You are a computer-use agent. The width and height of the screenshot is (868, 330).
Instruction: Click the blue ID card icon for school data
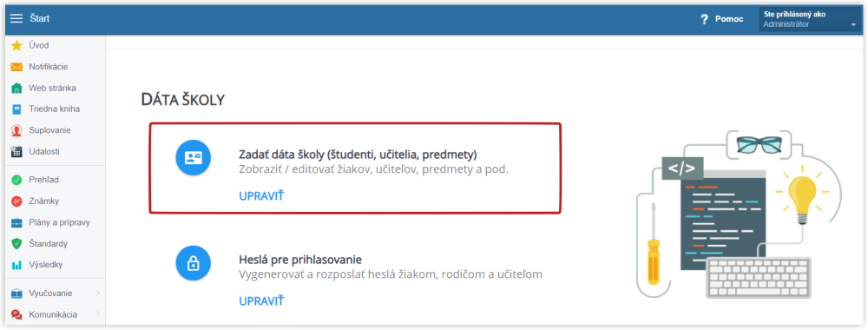(194, 158)
